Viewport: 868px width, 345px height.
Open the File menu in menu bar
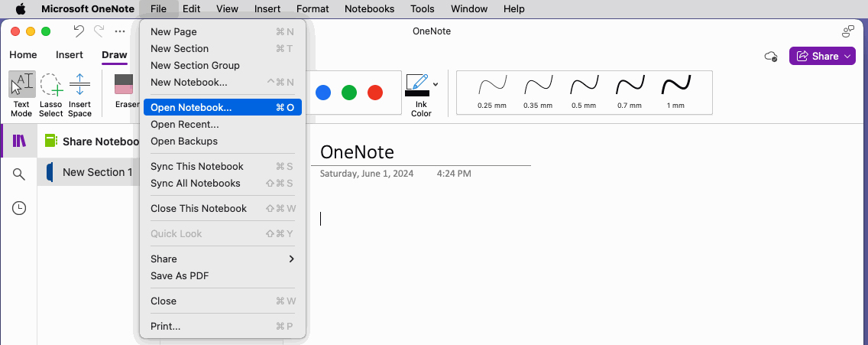pyautogui.click(x=158, y=9)
